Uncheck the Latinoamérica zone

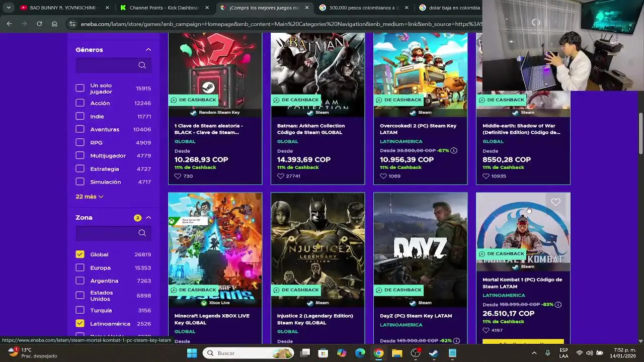pyautogui.click(x=80, y=323)
